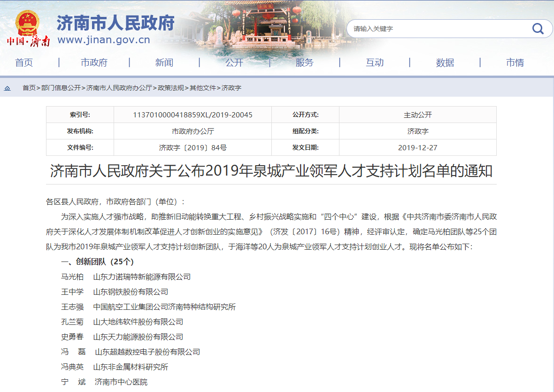This screenshot has height=392, width=554.
Task: Click the search magnifier icon
Action: pyautogui.click(x=538, y=29)
